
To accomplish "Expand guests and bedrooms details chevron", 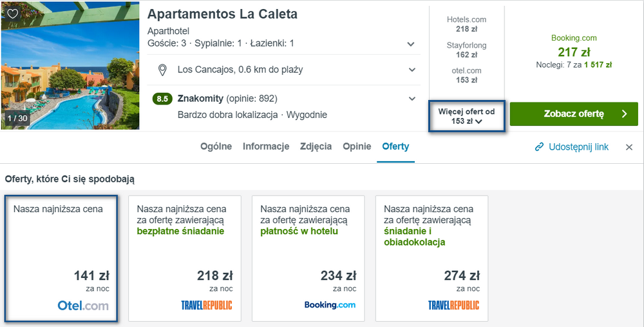I will tap(411, 44).
